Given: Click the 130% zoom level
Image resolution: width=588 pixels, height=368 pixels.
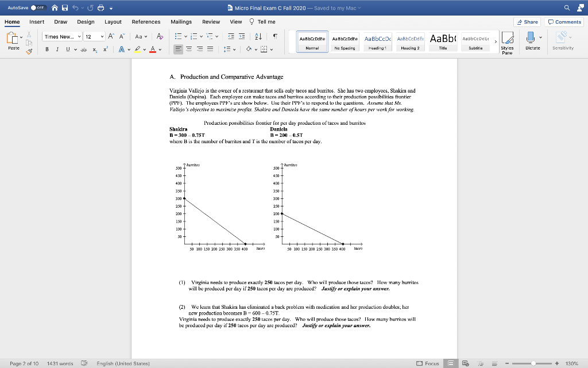Looking at the screenshot, I should (x=571, y=363).
